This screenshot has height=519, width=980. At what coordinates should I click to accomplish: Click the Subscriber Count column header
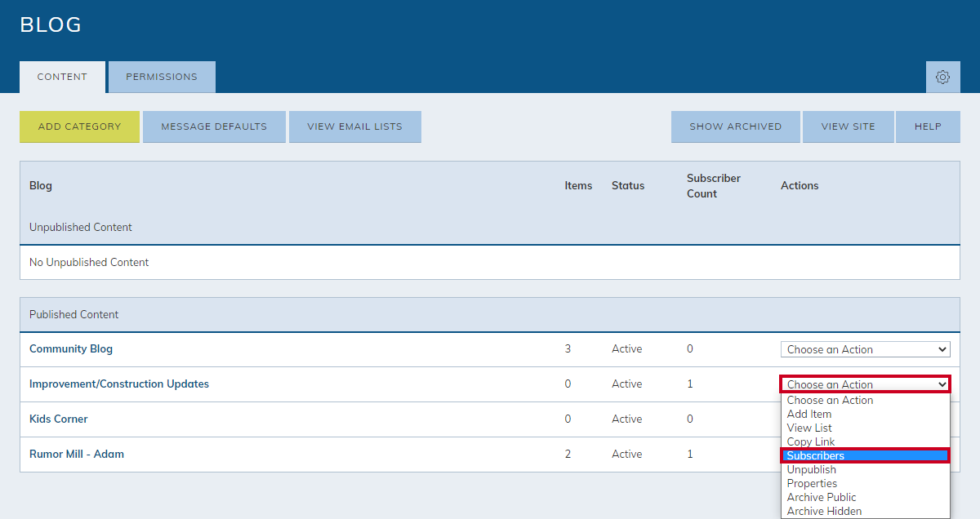point(714,185)
